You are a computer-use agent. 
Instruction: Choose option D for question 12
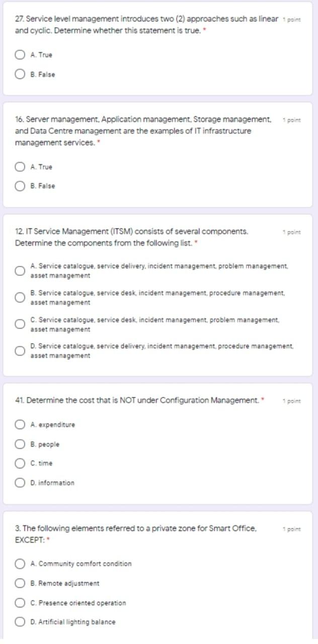[x=20, y=351]
